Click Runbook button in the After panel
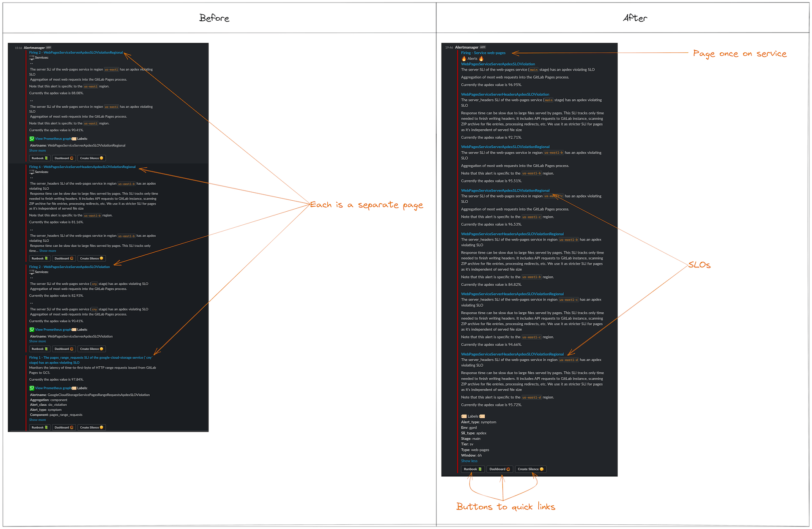This screenshot has height=529, width=812. tap(472, 469)
